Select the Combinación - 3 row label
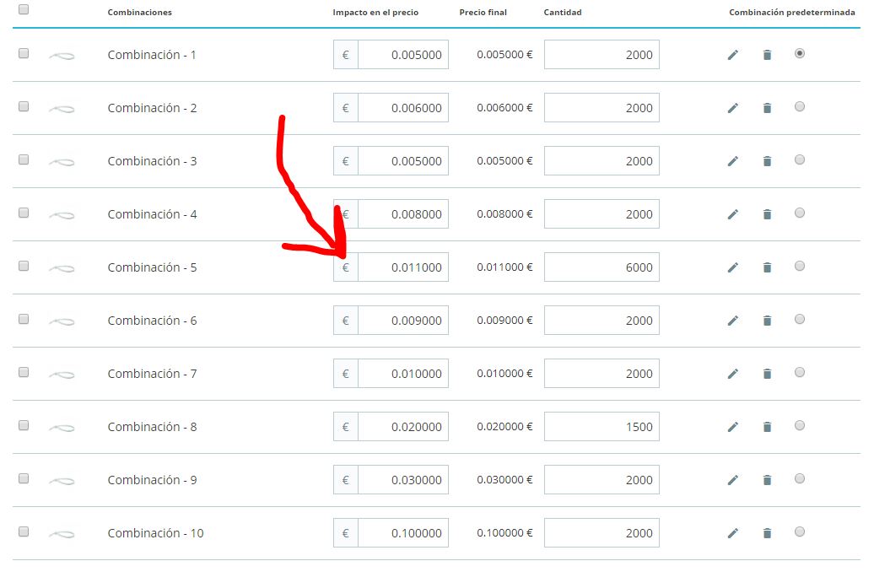Viewport: 874px width, 588px height. pos(152,161)
